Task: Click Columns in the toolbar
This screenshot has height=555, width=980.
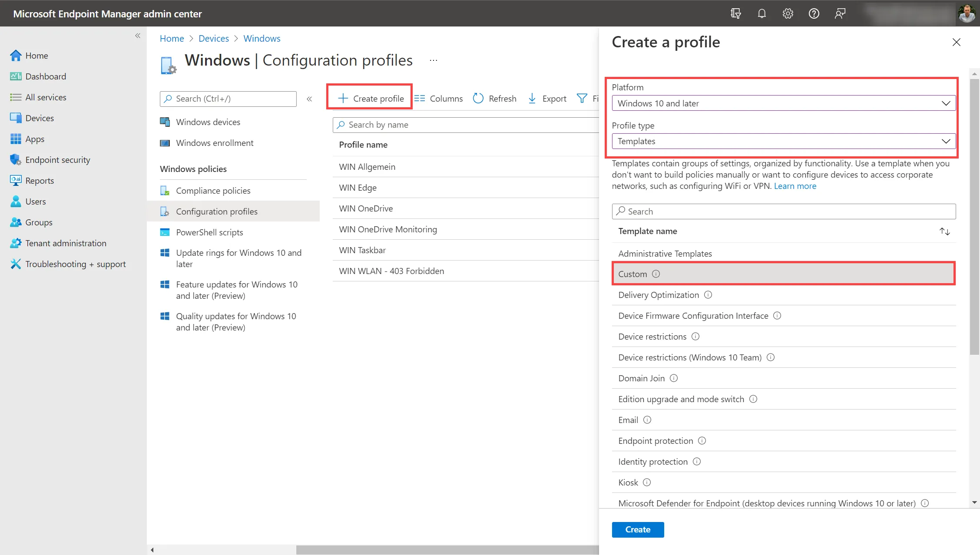Action: 438,99
